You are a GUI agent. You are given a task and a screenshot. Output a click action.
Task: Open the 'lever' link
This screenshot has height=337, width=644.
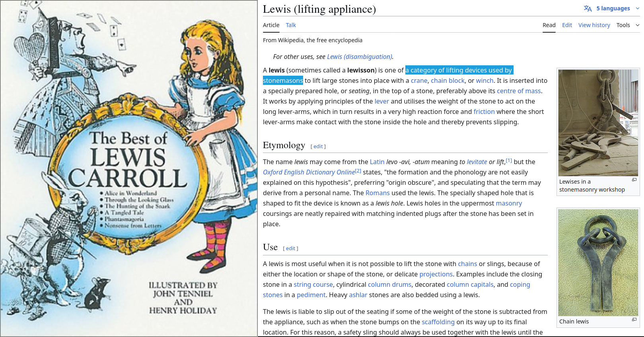[382, 101]
